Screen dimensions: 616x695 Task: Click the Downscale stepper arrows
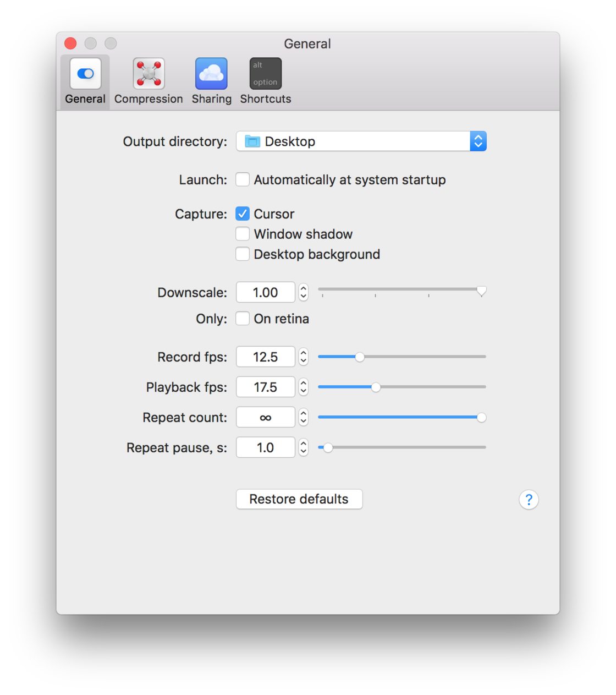(304, 292)
